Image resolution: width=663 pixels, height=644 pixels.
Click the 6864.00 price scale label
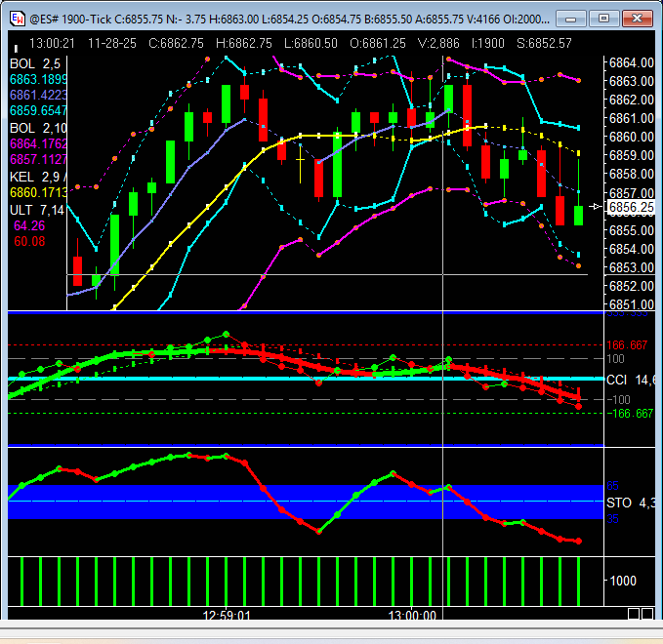[x=630, y=62]
